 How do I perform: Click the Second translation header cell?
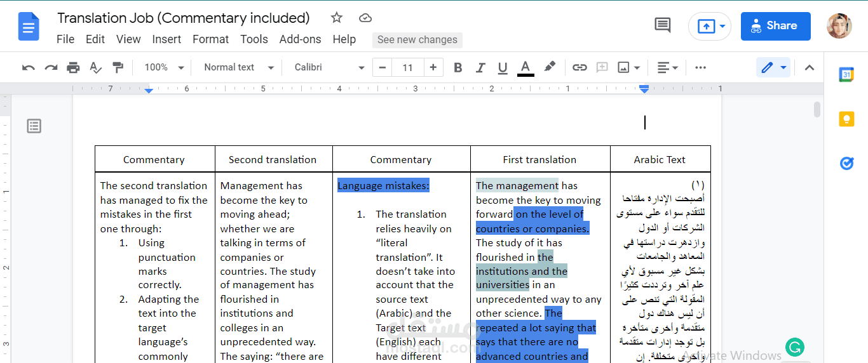point(273,160)
